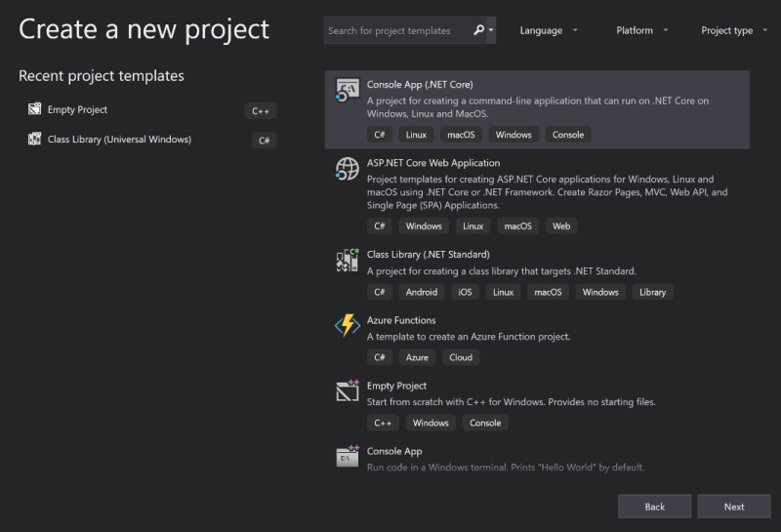This screenshot has height=532, width=781.
Task: Click the Azure Functions lightning bolt icon
Action: (x=348, y=325)
